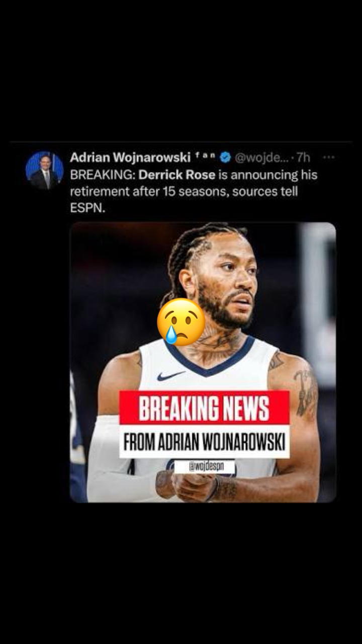This screenshot has width=362, height=644.
Task: Click the 7h tweet timestamp
Action: 303,157
